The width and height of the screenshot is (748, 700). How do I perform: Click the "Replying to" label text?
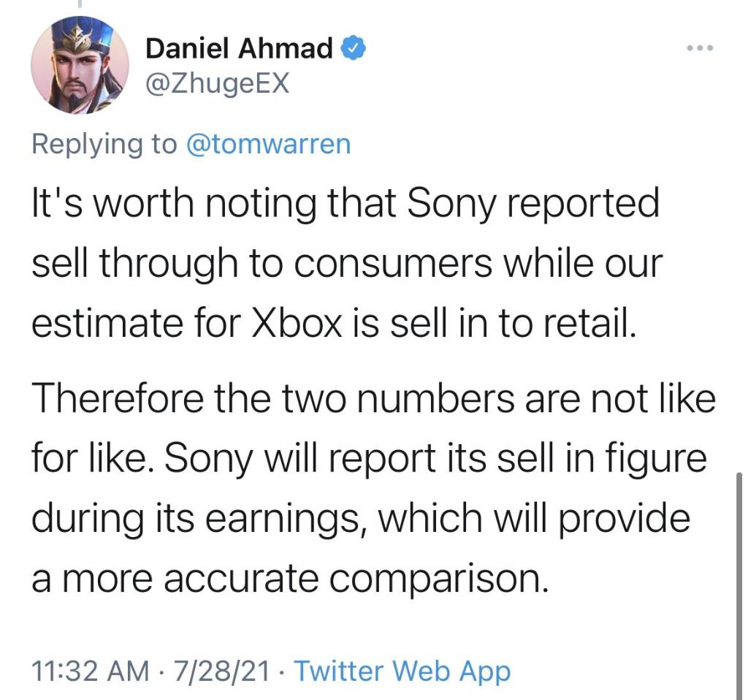(104, 144)
